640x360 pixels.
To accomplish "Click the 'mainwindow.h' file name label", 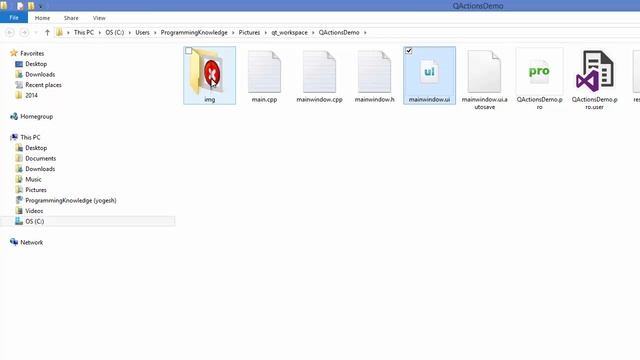I will coord(374,99).
